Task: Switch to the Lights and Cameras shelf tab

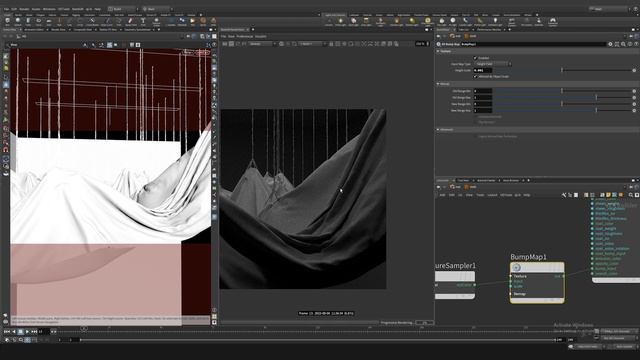Action: coord(335,15)
